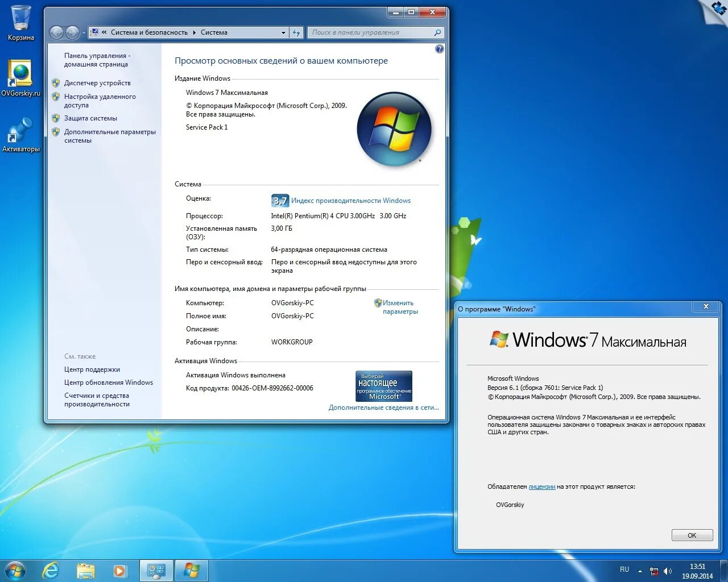Click the 3,00 ГБ memory value
728x582 pixels.
click(282, 228)
